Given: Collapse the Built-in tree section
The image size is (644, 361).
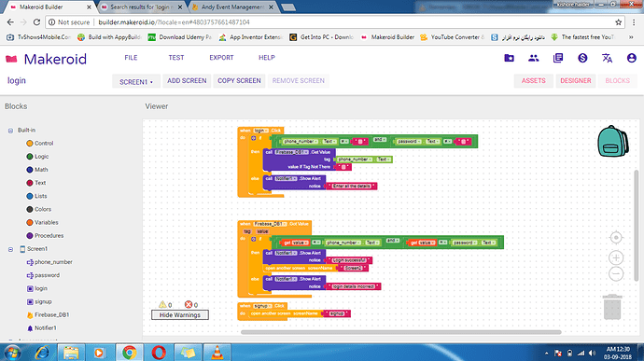Looking at the screenshot, I should coord(10,131).
